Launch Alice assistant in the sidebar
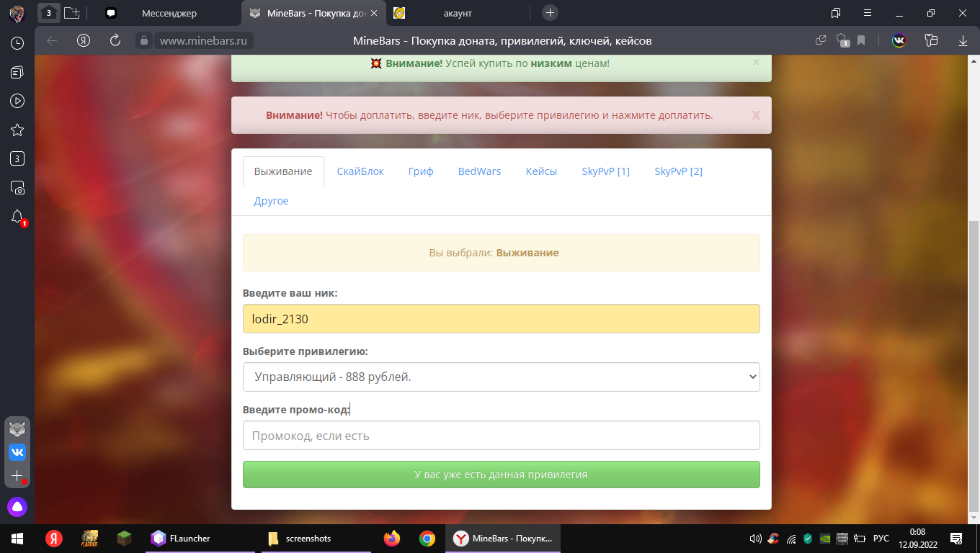980x553 pixels. 17,507
